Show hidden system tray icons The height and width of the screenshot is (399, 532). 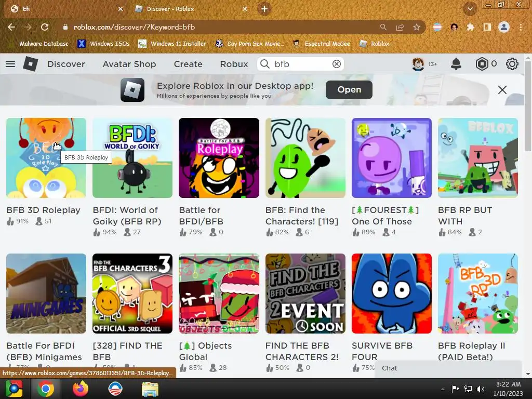(x=443, y=389)
